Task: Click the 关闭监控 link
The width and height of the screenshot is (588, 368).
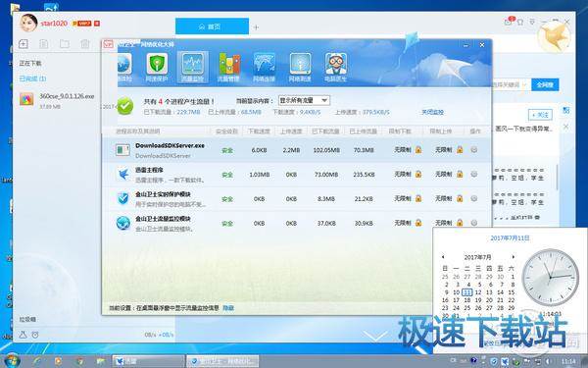Action: click(433, 112)
